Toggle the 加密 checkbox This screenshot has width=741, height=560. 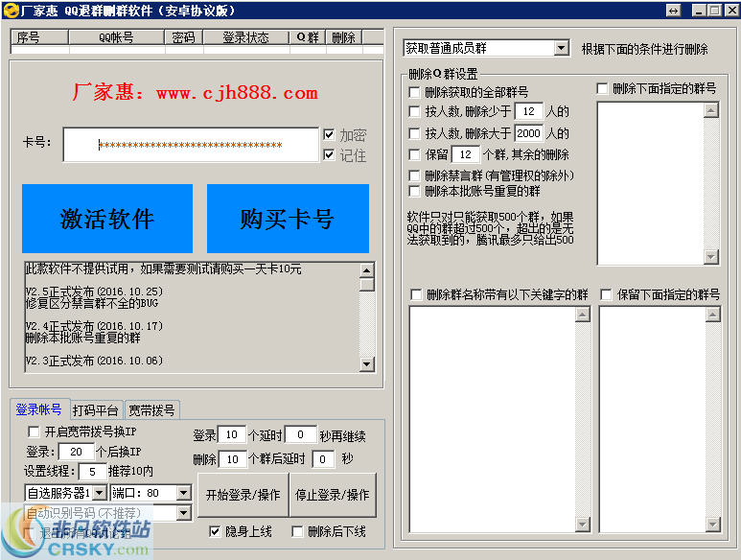click(x=329, y=134)
